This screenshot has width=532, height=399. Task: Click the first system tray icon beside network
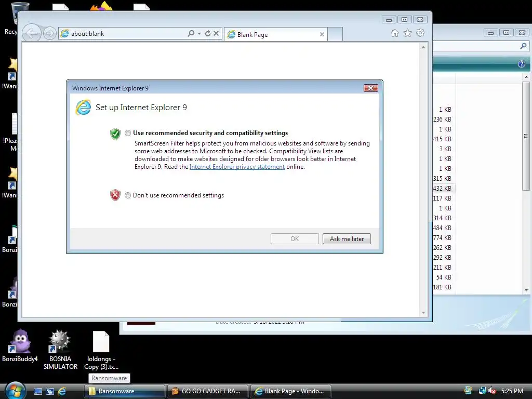coord(468,391)
